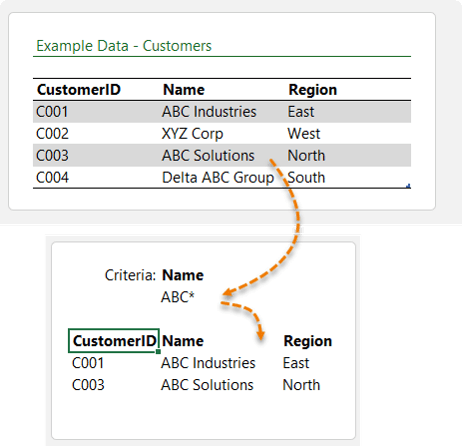Select C003 in the results table
Viewport: 462px width, 446px height.
(x=88, y=385)
